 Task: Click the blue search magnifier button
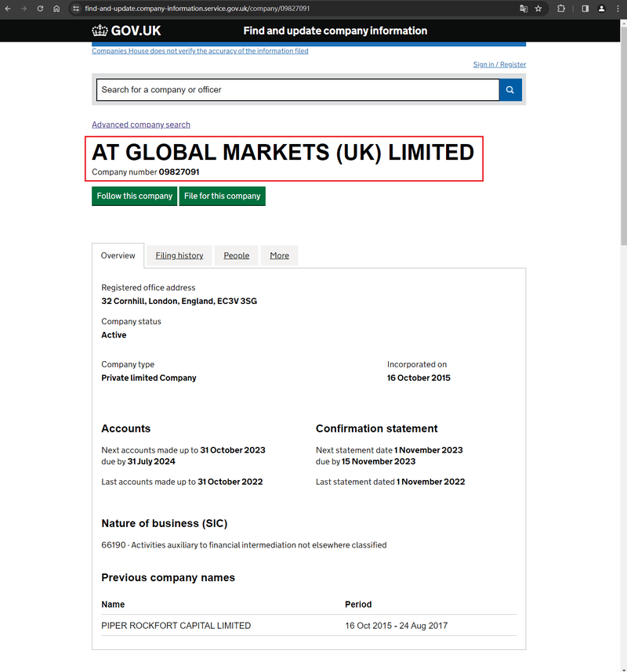point(510,89)
